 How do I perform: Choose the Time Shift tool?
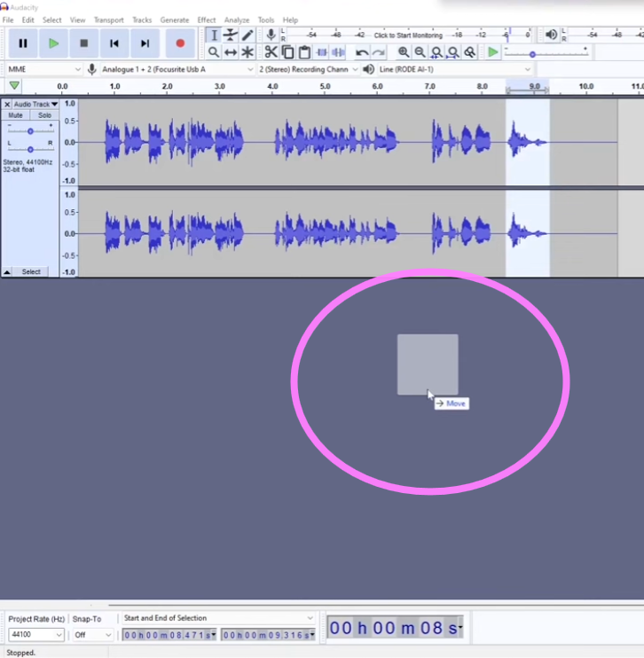(x=231, y=52)
